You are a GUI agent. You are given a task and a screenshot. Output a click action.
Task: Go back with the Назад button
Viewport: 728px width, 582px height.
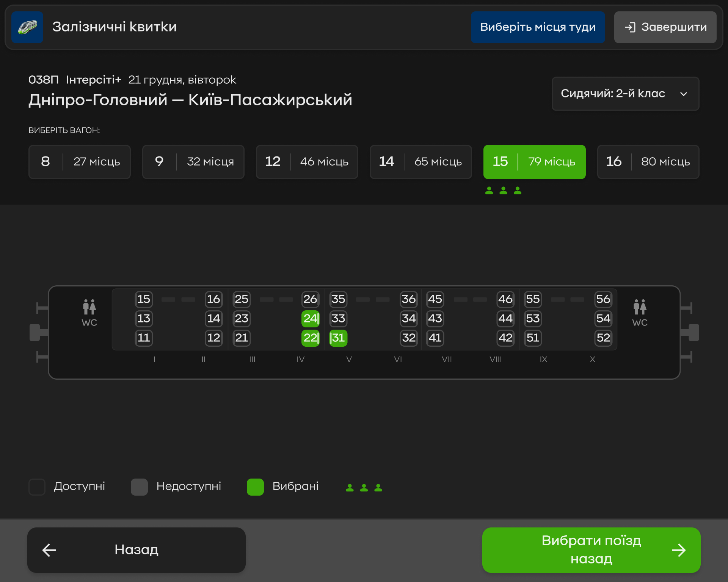pyautogui.click(x=136, y=550)
